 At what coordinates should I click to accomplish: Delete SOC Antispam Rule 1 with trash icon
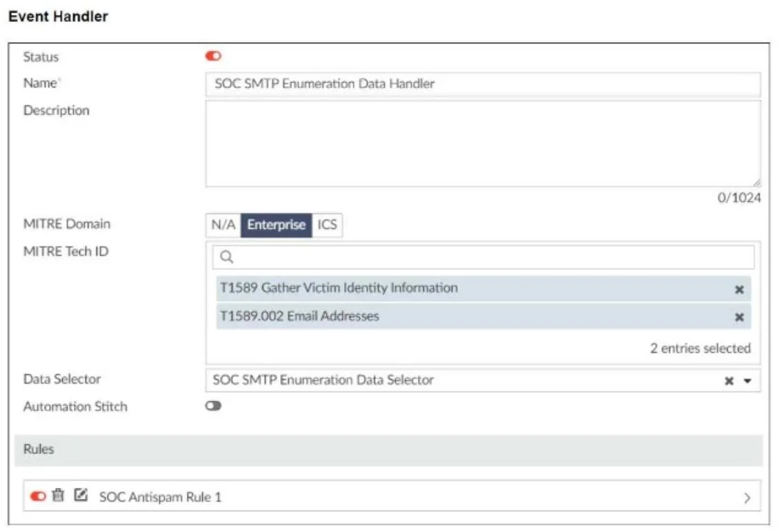point(58,495)
